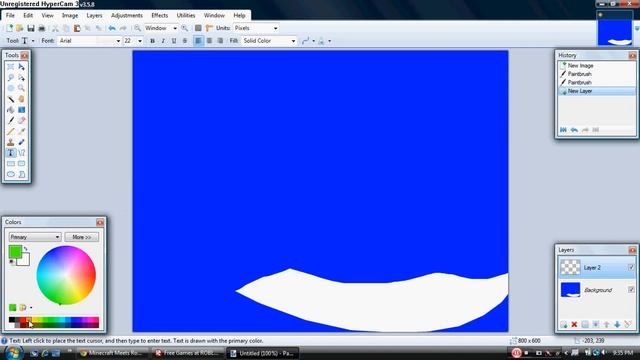Screen dimensions: 640x360
Task: Select New Layer history entry
Action: tap(597, 91)
